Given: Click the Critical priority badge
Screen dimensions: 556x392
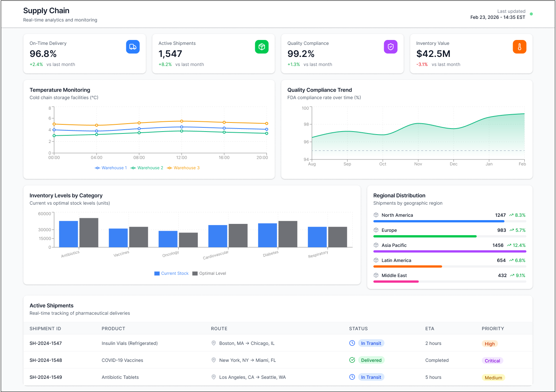Looking at the screenshot, I should point(492,361).
